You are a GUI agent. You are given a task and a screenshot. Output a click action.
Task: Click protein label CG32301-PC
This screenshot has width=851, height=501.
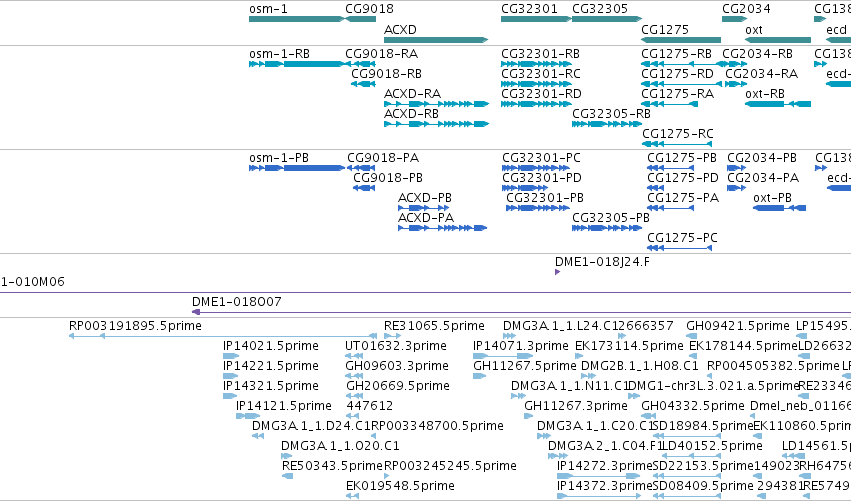click(x=541, y=158)
